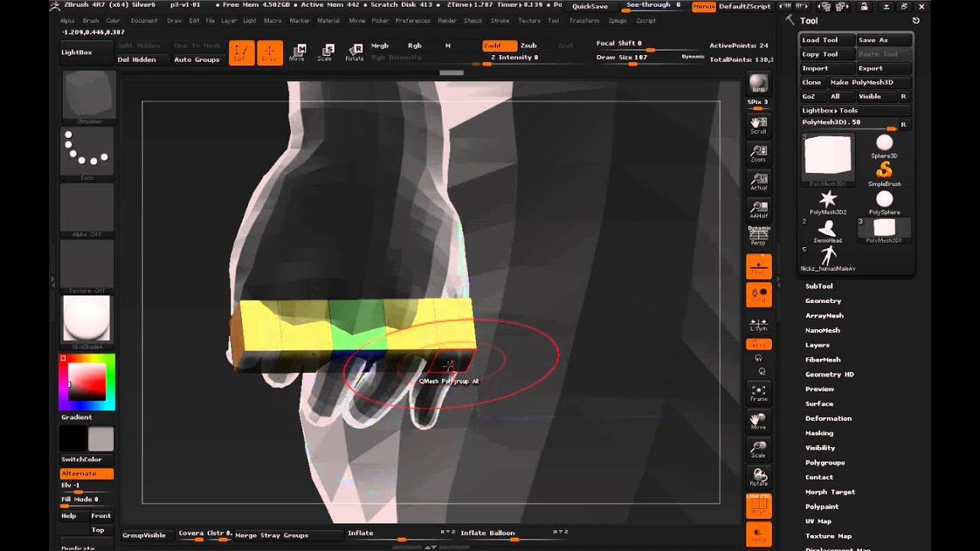Click Make PolyMesh3D
980x551 pixels.
pos(870,82)
